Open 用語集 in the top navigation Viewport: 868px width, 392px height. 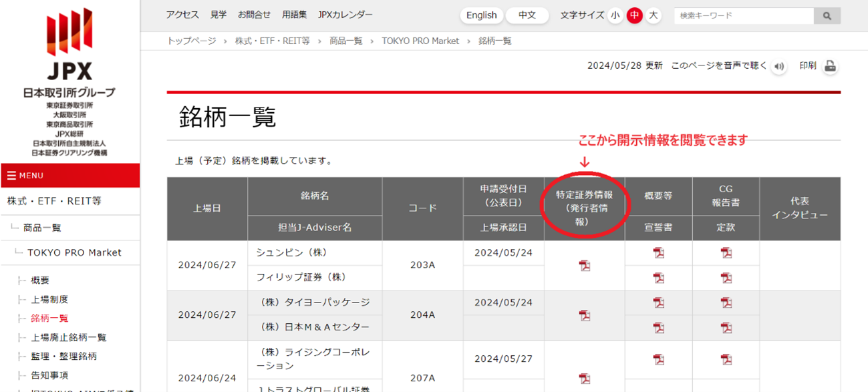(x=295, y=15)
